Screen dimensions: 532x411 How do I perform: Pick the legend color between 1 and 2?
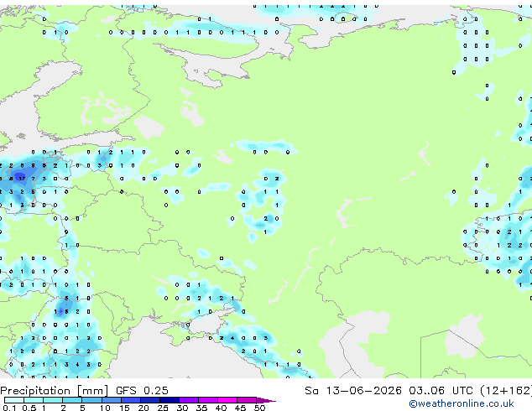(x=53, y=400)
